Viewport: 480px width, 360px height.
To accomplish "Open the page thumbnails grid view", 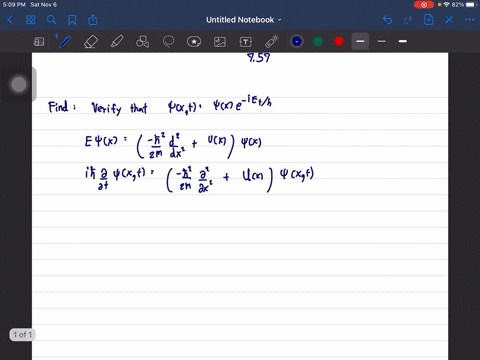I will coord(31,20).
